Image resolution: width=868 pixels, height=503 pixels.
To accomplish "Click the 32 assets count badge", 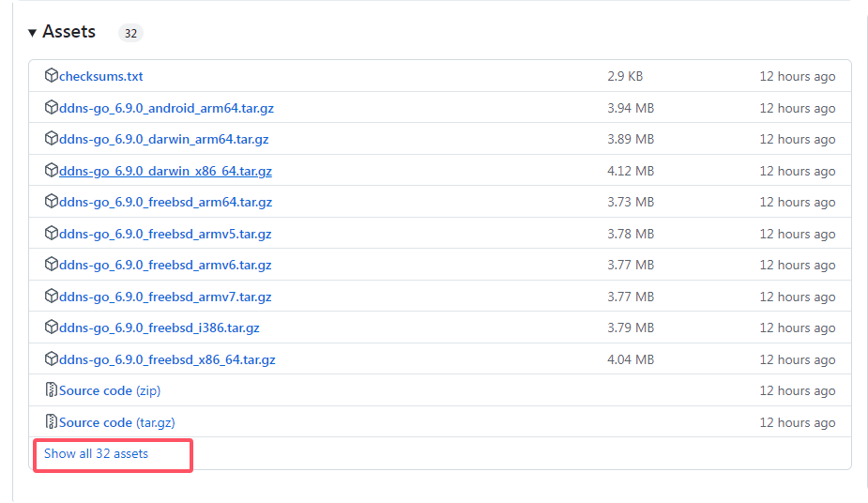I will (130, 33).
